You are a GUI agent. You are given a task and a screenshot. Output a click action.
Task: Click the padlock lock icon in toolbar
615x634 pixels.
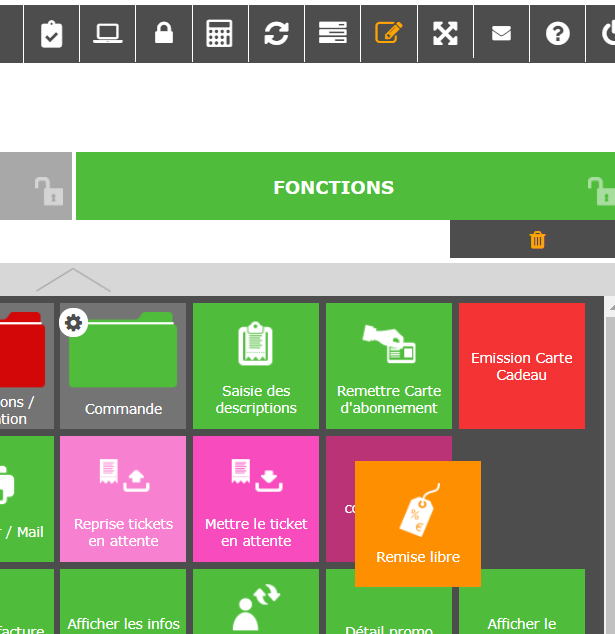pyautogui.click(x=164, y=33)
